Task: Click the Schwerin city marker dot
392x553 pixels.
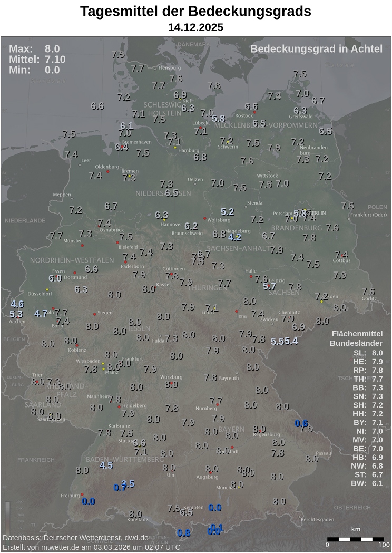Action: (228, 142)
